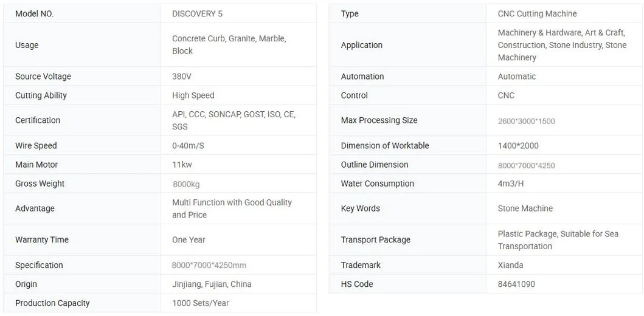Select the CNC Cutting Machine type value

coord(537,13)
